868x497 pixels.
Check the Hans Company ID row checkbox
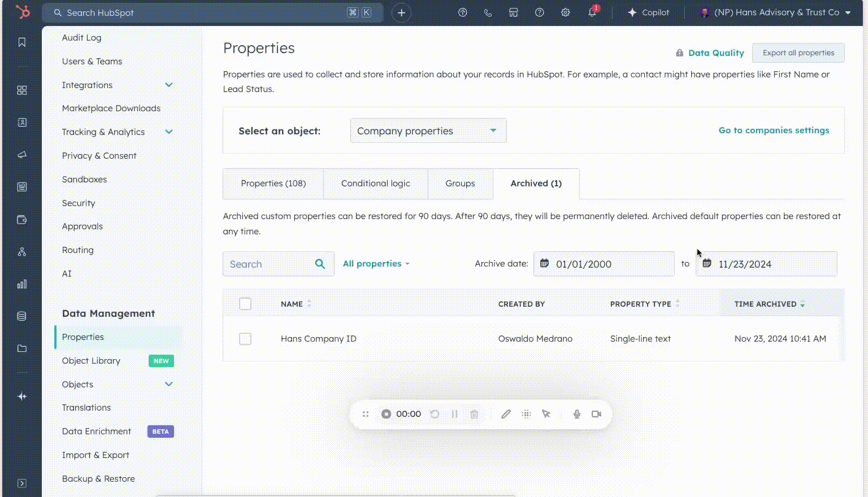pos(245,339)
